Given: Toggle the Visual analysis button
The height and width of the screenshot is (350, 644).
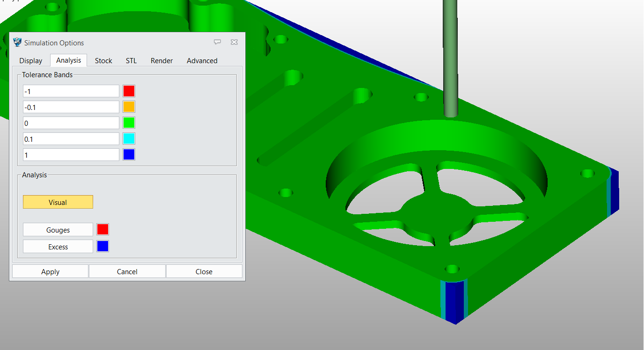Looking at the screenshot, I should (x=58, y=202).
